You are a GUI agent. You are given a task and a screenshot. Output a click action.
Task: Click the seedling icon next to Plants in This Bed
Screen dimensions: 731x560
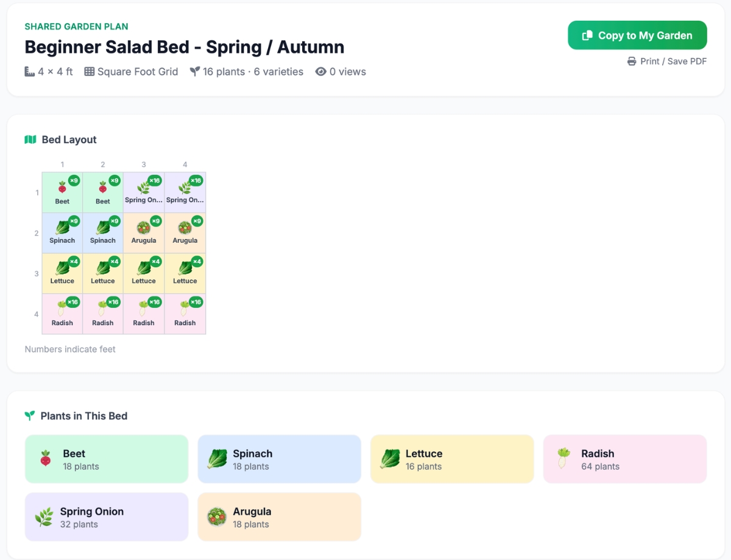pyautogui.click(x=29, y=416)
